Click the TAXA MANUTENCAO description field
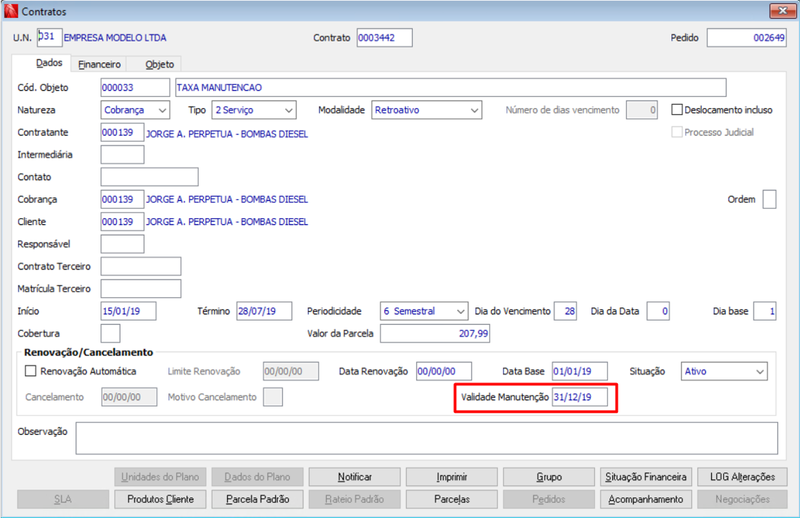This screenshot has width=800, height=518. point(451,87)
